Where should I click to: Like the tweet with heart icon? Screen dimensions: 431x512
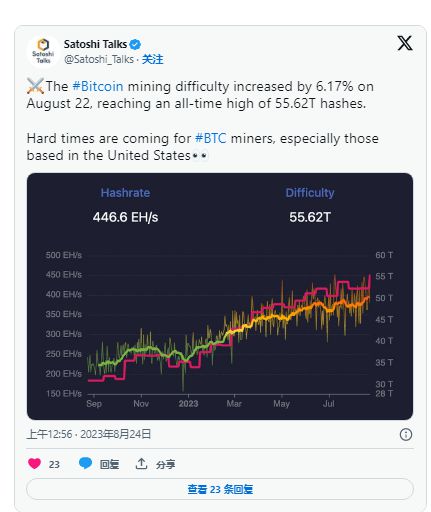(34, 463)
